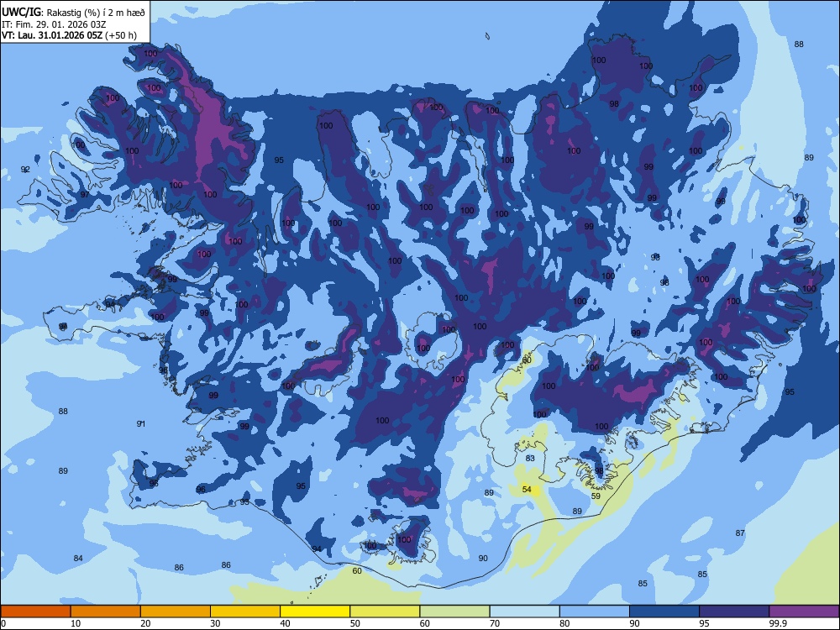Click the legend tick label "80"
Screen dimensions: 840x630
pos(564,623)
